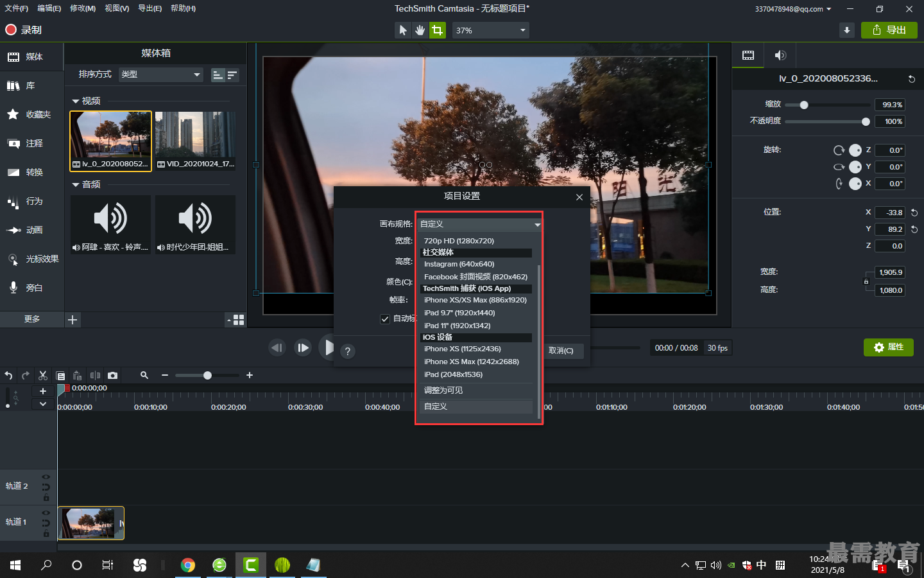Viewport: 924px width, 578px height.
Task: Select the pointer edit tool
Action: (x=402, y=30)
